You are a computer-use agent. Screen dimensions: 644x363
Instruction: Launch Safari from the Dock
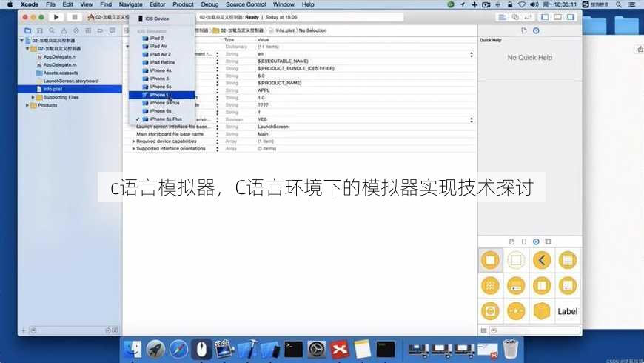click(x=178, y=350)
